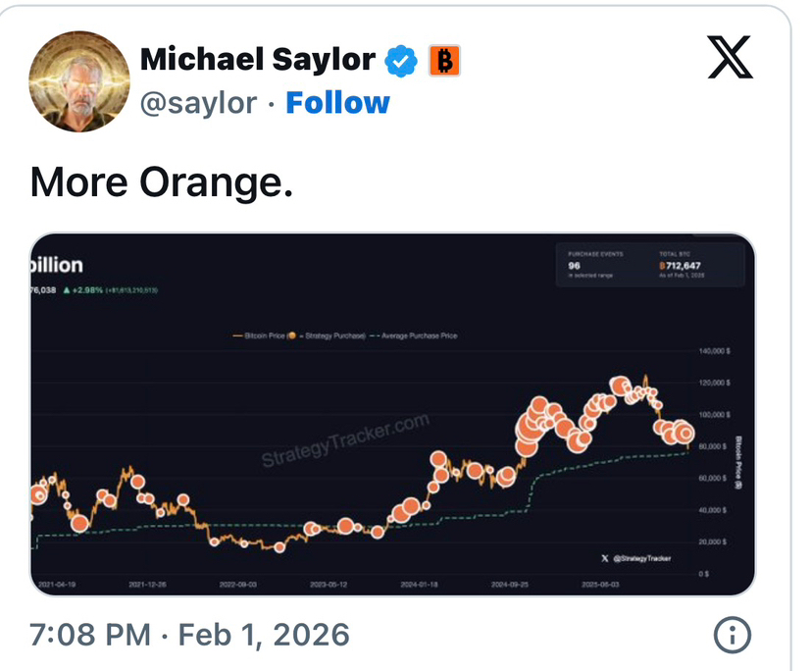Toggle the Strategy Purchase legend entry
Image resolution: width=812 pixels, height=671 pixels.
[329, 335]
